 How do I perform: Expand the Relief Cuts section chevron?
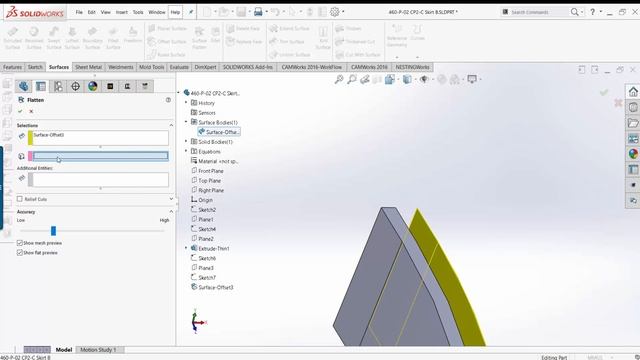171,199
